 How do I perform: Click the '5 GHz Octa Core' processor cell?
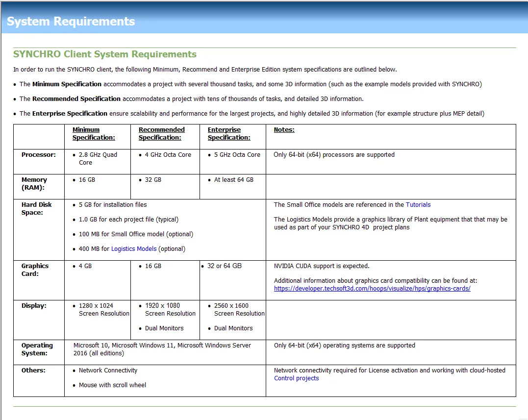tap(237, 155)
